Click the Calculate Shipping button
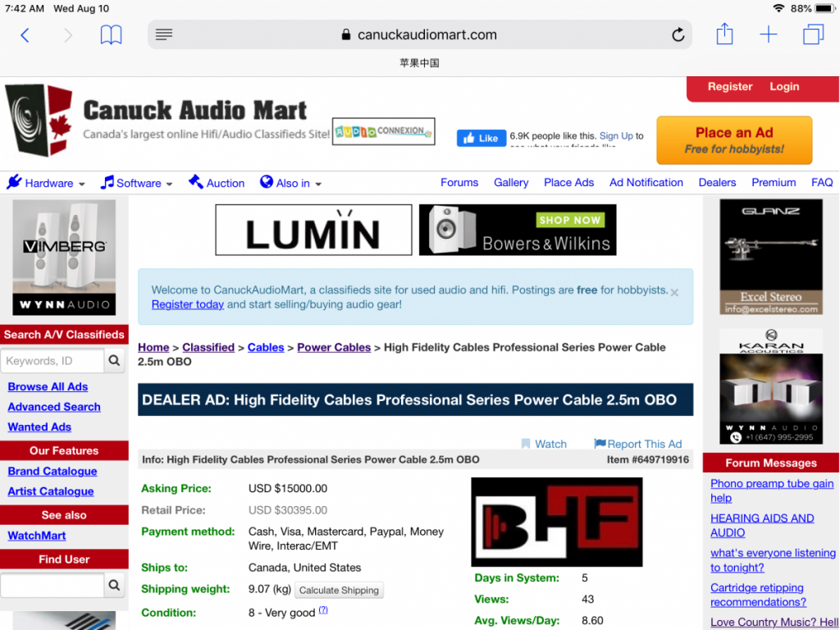The image size is (840, 630). coord(339,590)
